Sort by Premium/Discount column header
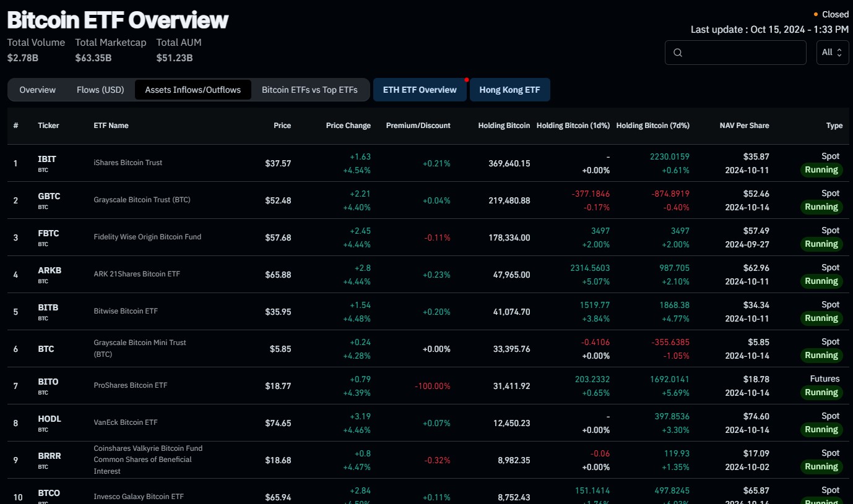853x504 pixels. [418, 126]
